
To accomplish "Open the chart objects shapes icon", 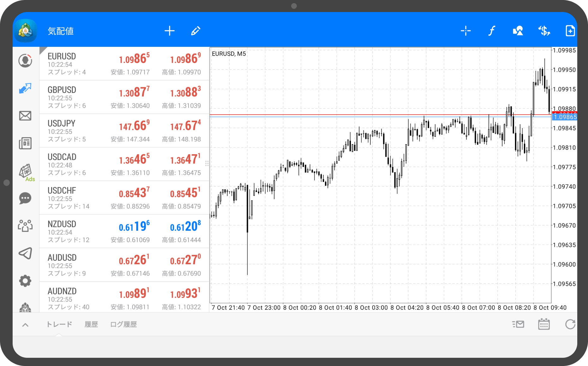I will 518,31.
